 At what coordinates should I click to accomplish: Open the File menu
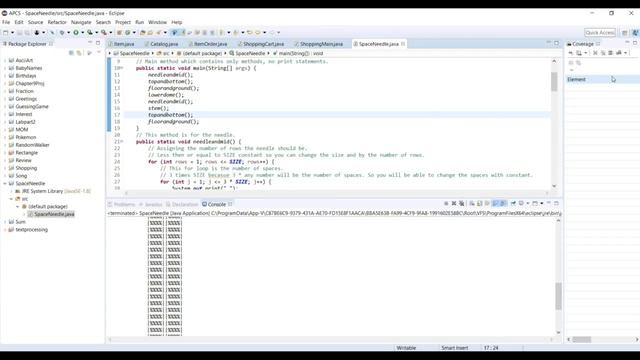click(6, 22)
